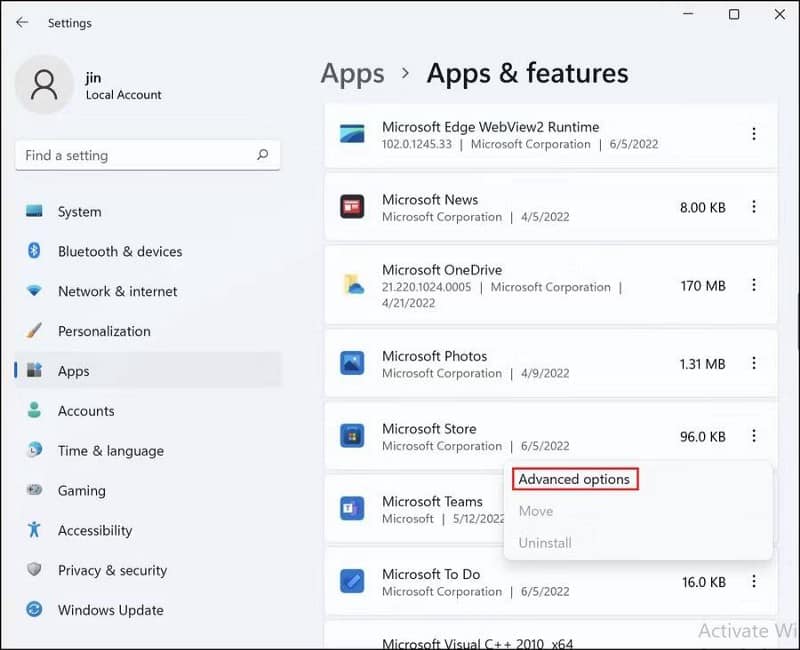Click the Windows Update sync icon
The height and width of the screenshot is (650, 800).
34,609
